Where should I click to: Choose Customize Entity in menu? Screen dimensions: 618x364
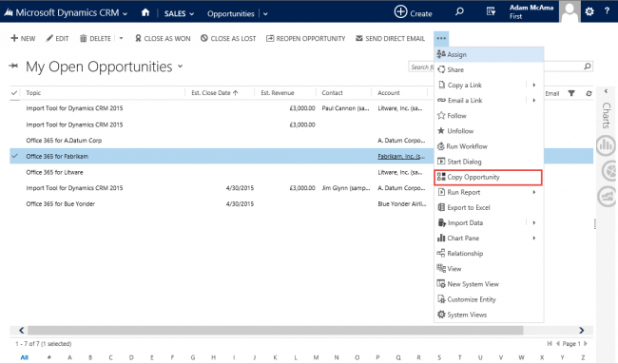click(489, 299)
